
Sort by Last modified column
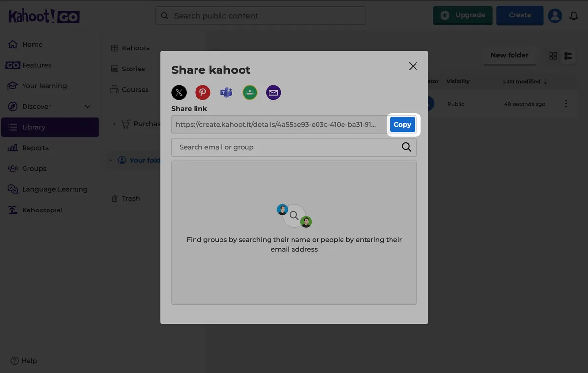525,81
